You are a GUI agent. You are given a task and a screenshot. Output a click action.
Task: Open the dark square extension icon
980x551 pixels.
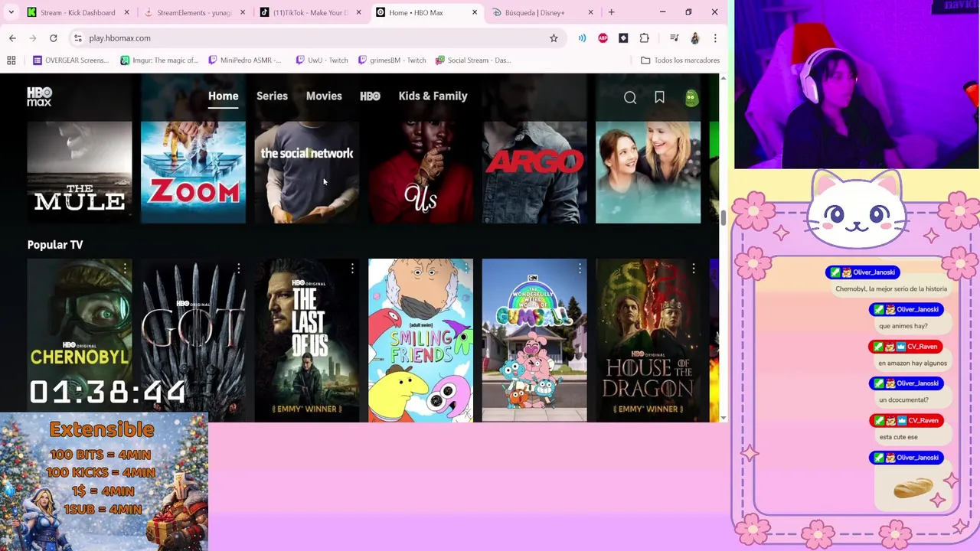click(623, 37)
